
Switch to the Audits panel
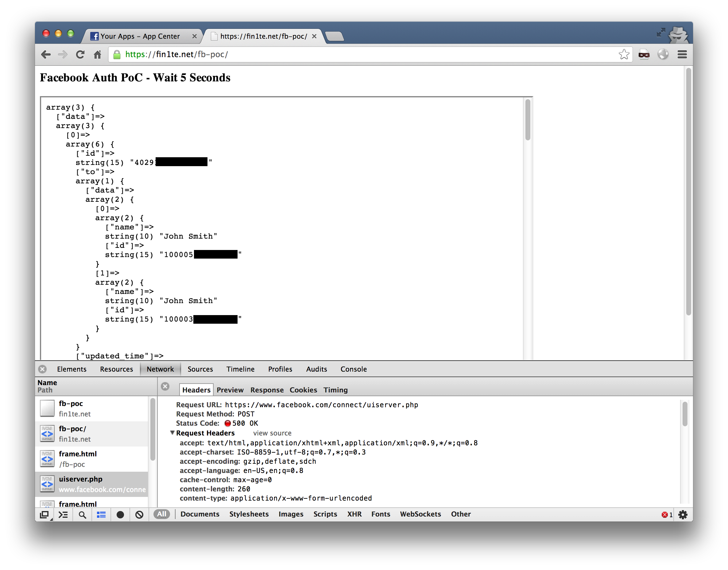[316, 369]
